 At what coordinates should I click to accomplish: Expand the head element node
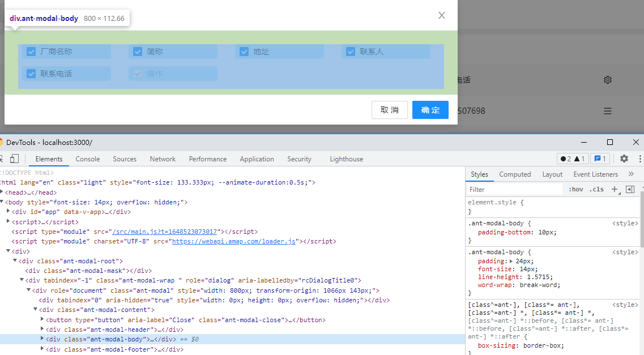(2, 192)
